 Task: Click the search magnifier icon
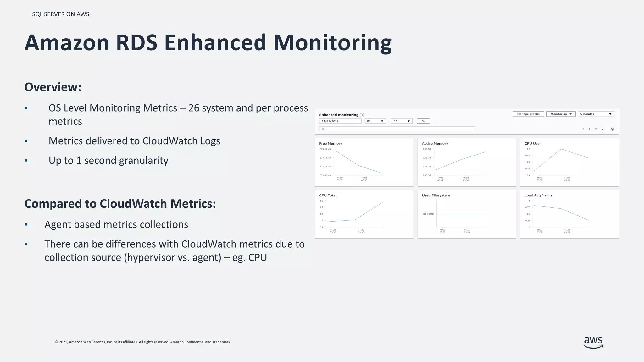(323, 129)
